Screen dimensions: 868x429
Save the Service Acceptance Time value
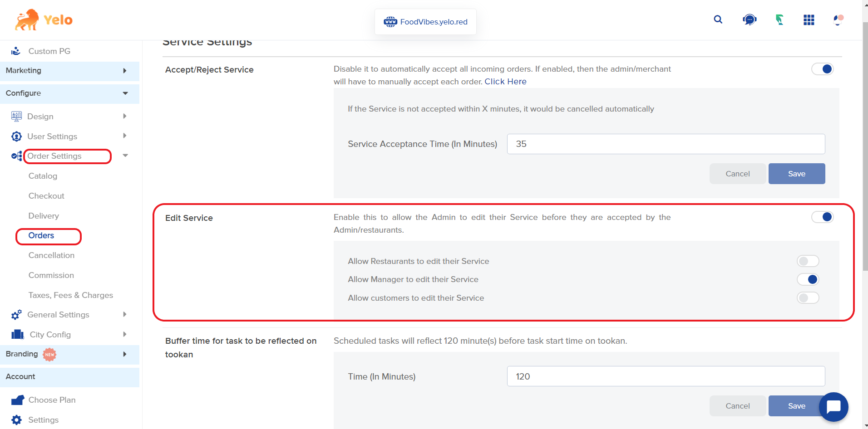(x=796, y=174)
